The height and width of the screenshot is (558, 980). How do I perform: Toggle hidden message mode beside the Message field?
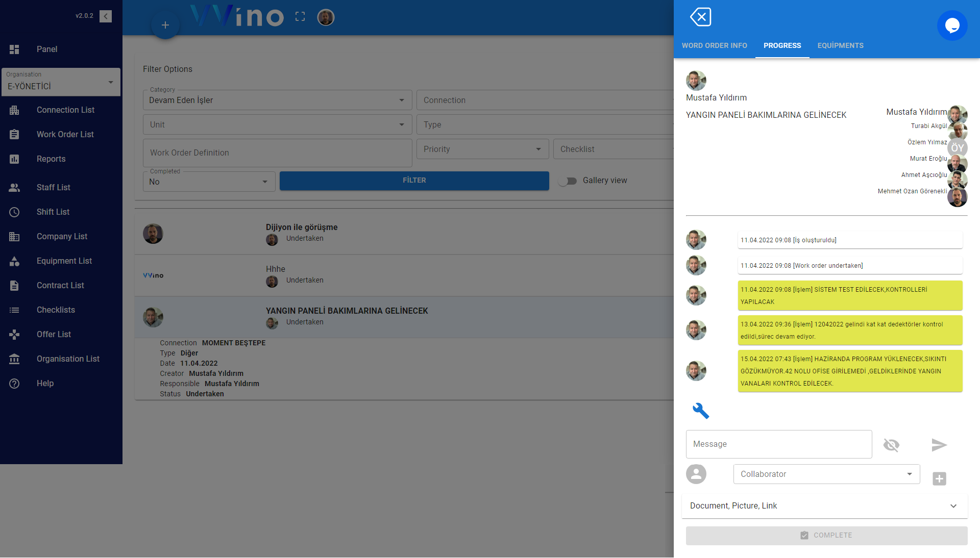click(x=891, y=445)
